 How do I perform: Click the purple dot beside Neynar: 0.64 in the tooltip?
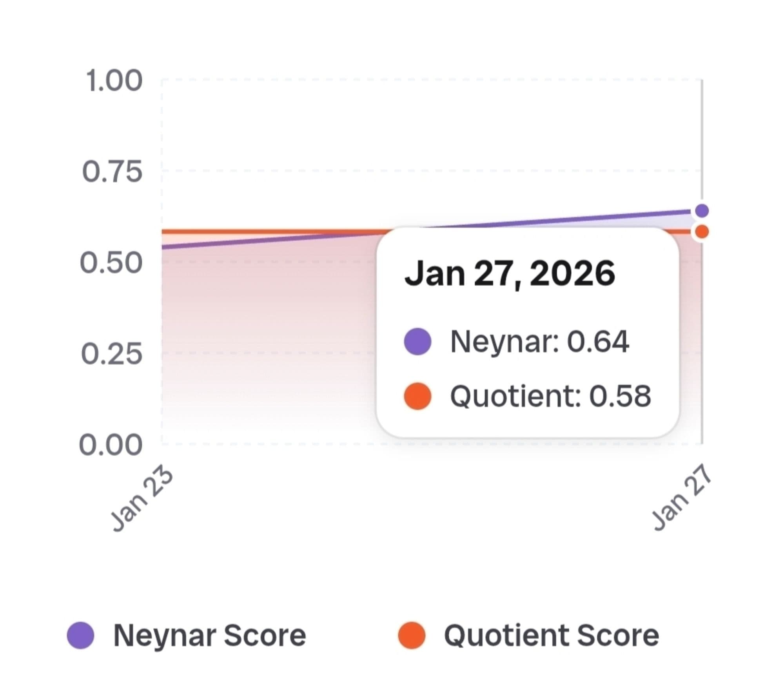pos(417,341)
